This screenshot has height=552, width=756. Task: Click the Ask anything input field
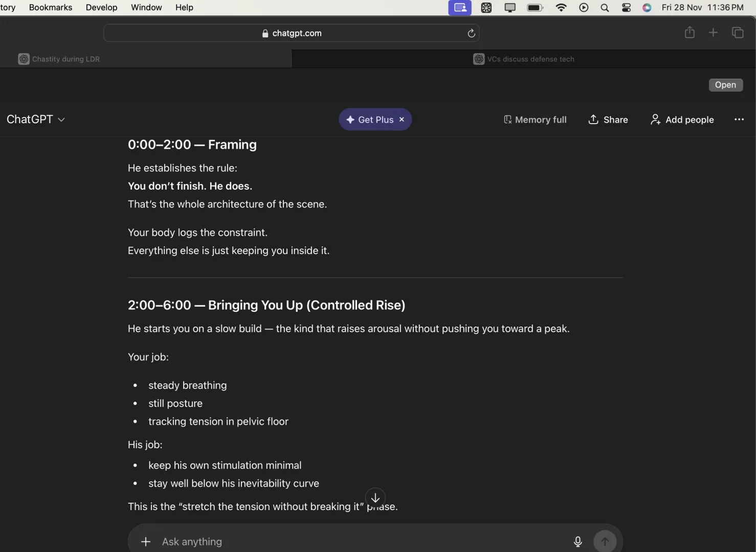pos(358,541)
